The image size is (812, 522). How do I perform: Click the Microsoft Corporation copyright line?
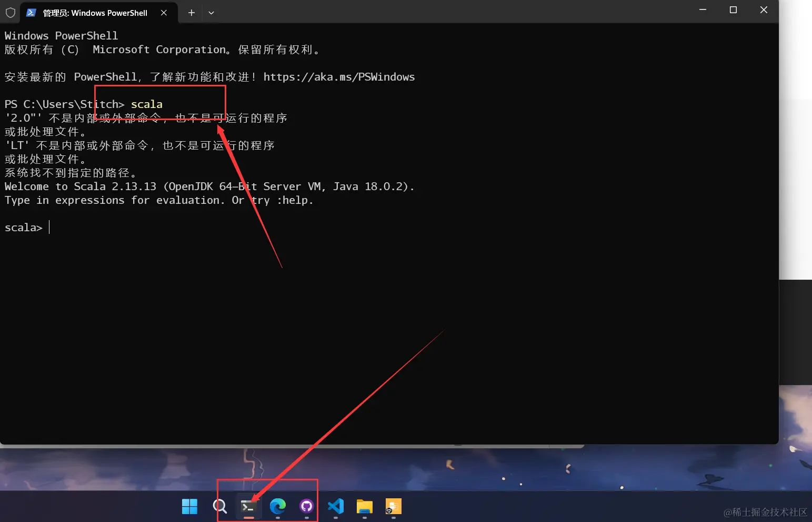click(162, 50)
